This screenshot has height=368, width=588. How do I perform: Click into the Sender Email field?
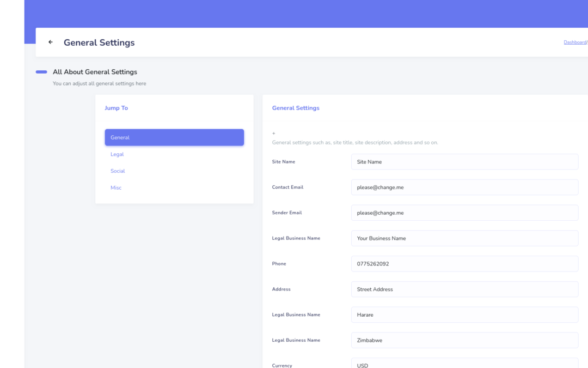pyautogui.click(x=464, y=213)
